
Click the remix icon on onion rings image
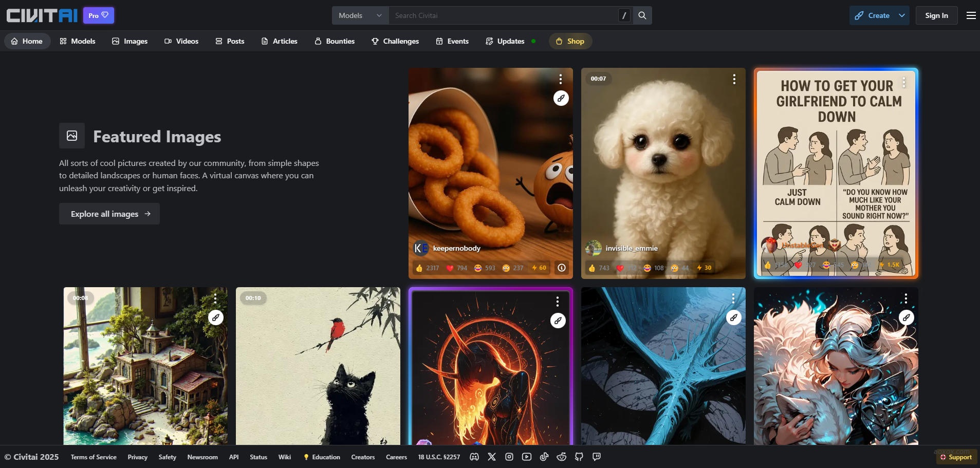coord(561,98)
